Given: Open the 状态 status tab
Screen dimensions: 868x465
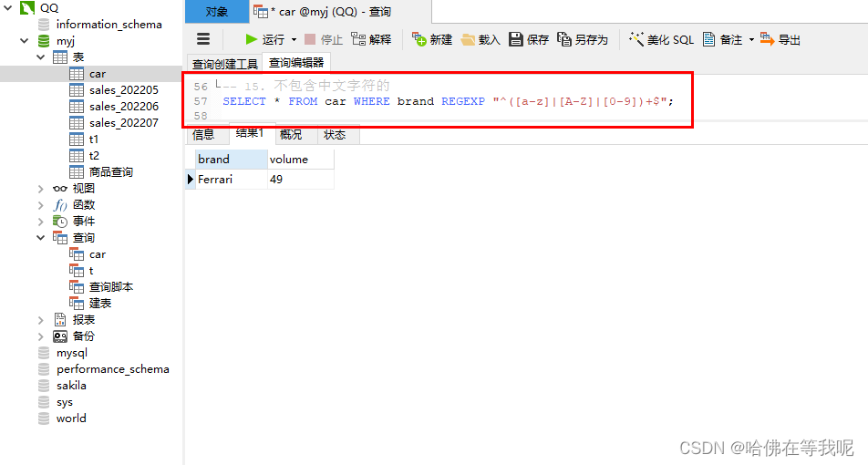Looking at the screenshot, I should (x=335, y=135).
